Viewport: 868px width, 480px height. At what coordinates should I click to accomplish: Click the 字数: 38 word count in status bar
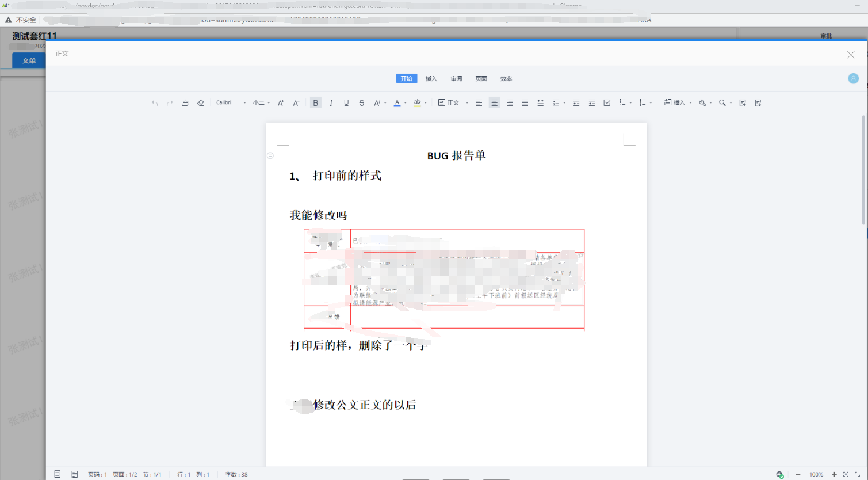click(x=236, y=474)
